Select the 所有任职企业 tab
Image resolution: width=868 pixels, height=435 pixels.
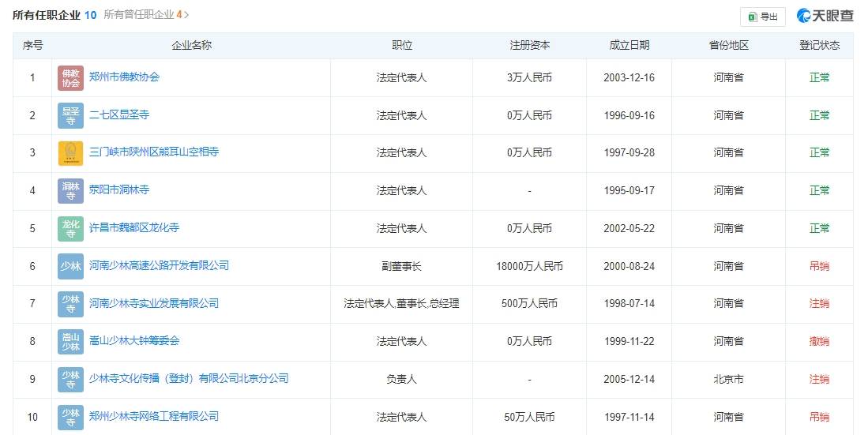point(47,15)
